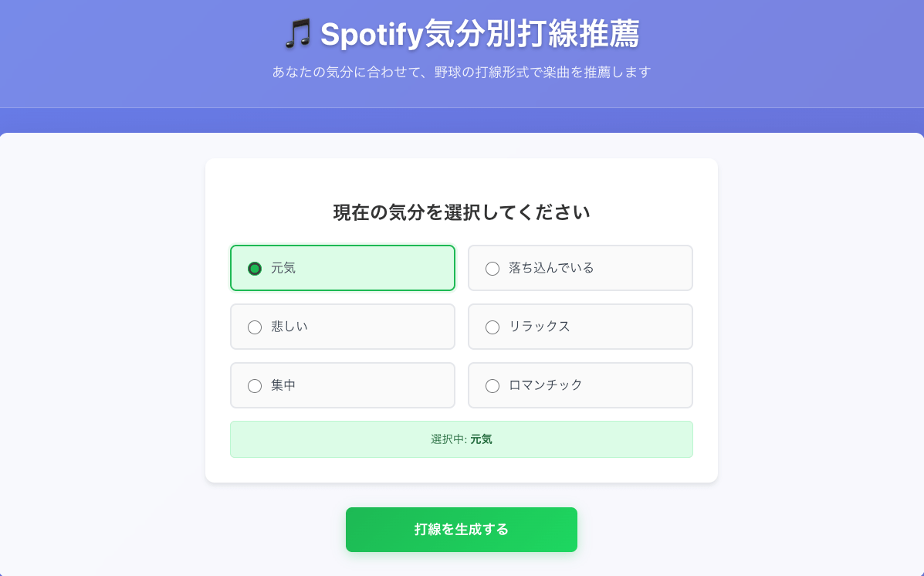Enable the 集中 radio button circle
The image size is (924, 576).
255,386
